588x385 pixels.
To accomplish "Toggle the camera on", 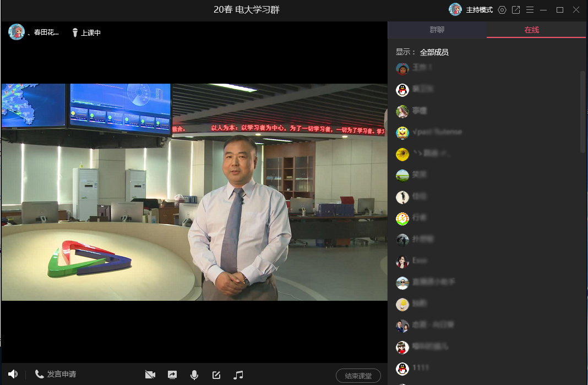I will pyautogui.click(x=150, y=375).
